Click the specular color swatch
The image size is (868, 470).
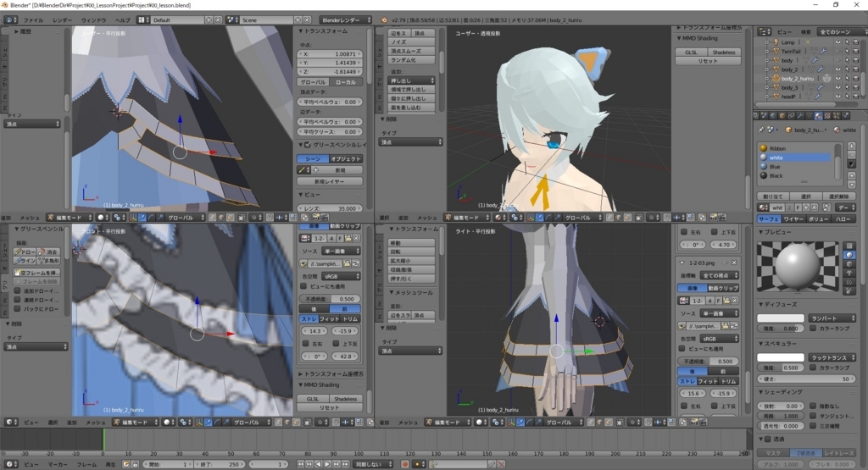click(x=781, y=357)
